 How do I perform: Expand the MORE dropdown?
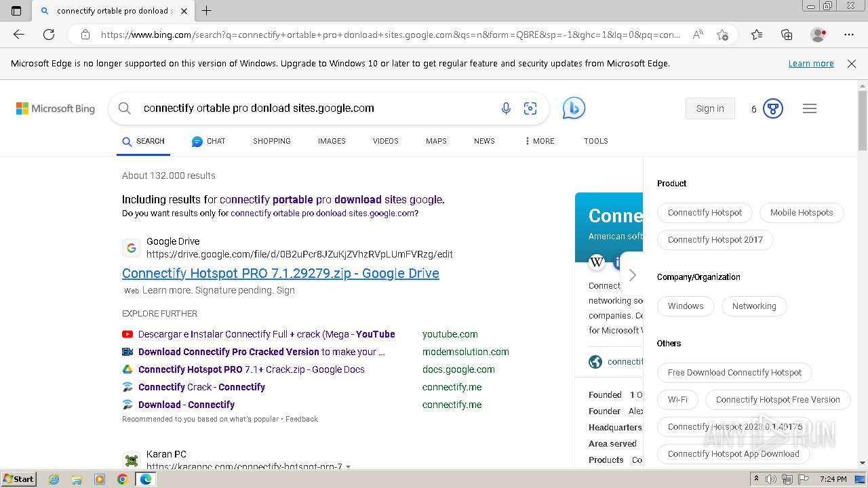coord(539,141)
